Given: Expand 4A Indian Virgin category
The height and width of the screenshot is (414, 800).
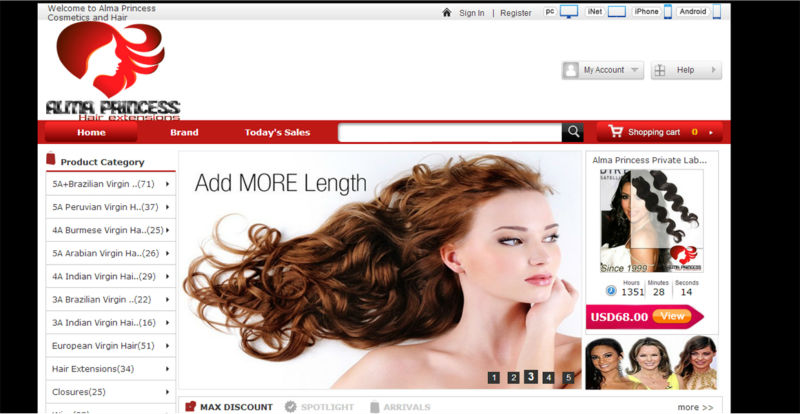Looking at the screenshot, I should click(111, 276).
